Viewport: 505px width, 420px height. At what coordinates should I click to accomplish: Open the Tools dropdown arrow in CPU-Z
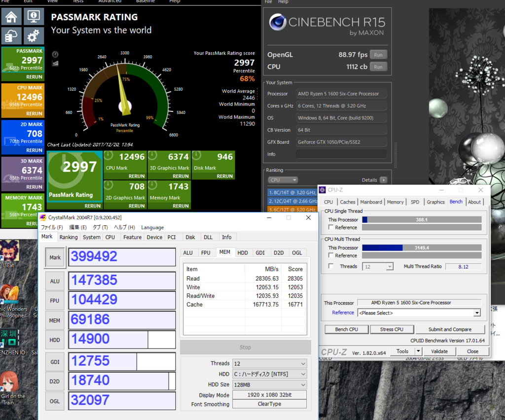click(x=418, y=351)
